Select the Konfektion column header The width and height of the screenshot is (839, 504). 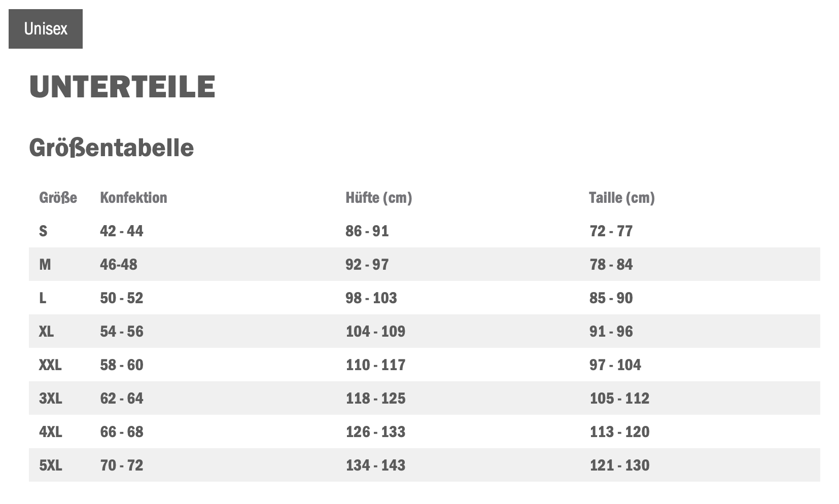coord(133,198)
